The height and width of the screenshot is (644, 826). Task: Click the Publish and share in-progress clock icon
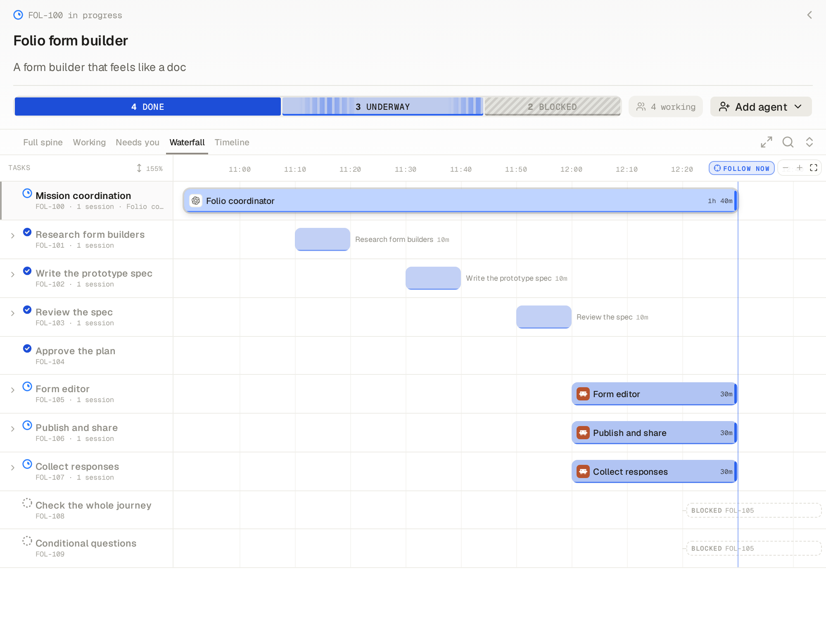pyautogui.click(x=27, y=425)
